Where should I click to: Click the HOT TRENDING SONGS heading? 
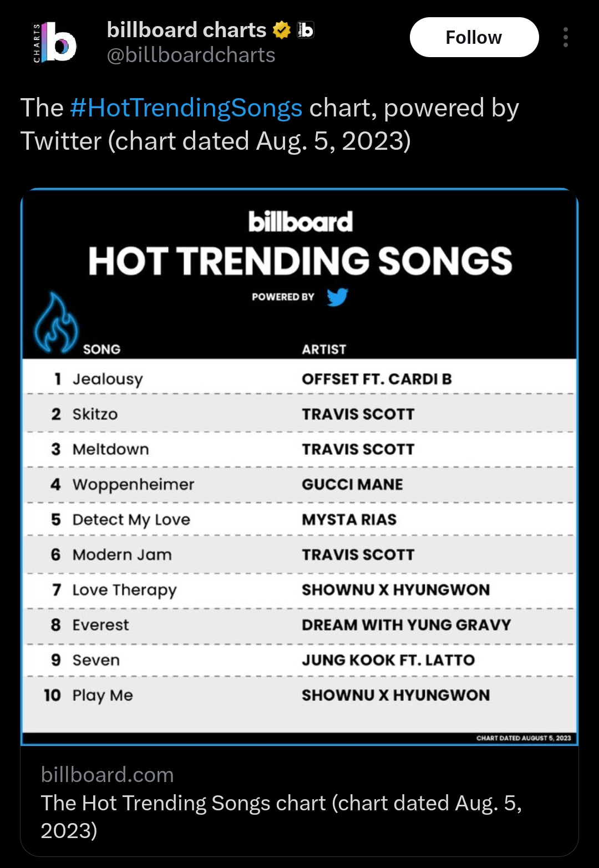(299, 261)
